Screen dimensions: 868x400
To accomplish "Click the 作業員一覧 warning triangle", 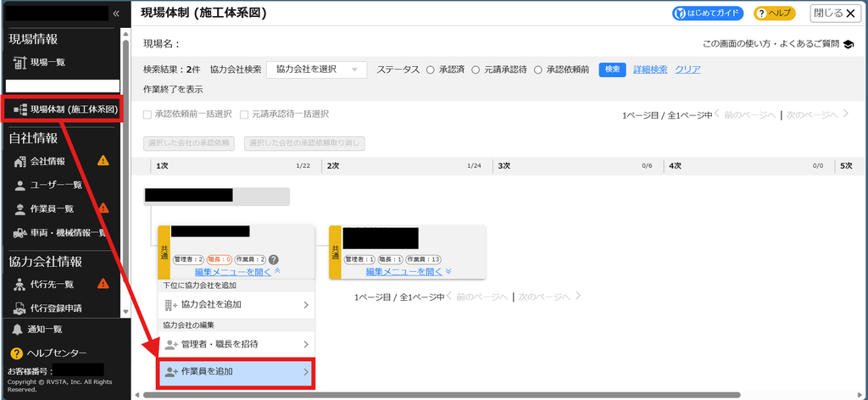I will (103, 208).
